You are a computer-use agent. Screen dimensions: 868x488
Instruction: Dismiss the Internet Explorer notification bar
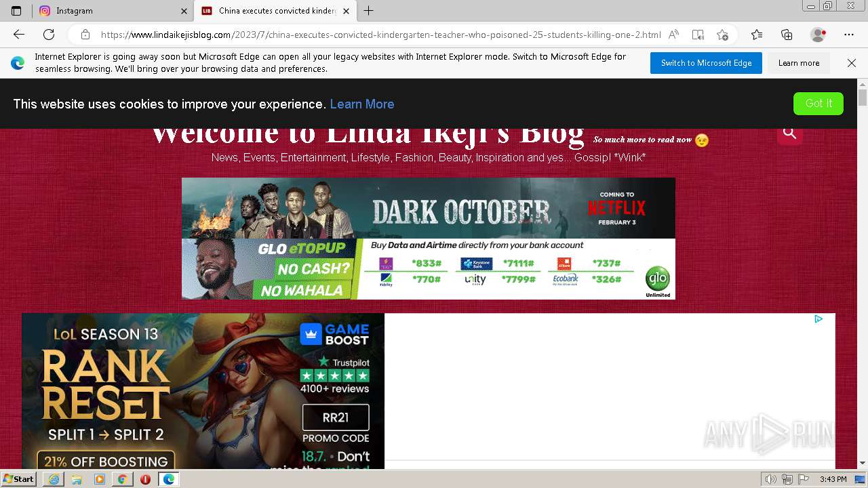tap(852, 63)
